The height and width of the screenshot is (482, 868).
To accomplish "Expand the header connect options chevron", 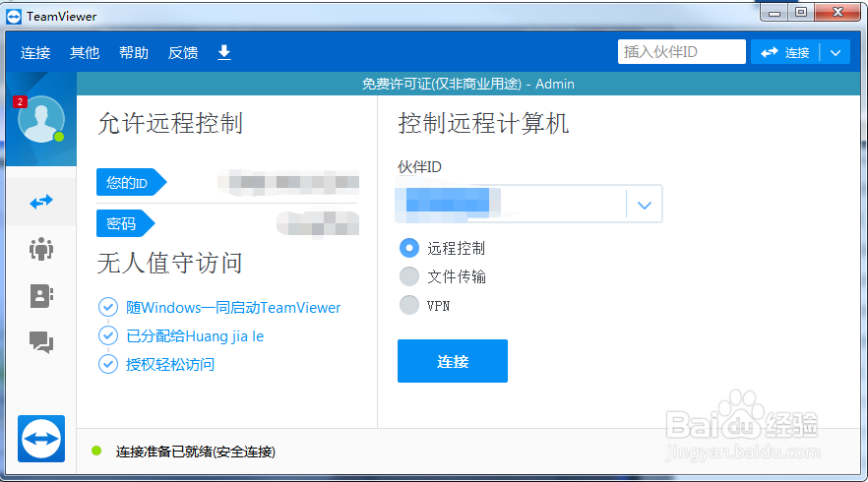I will point(836,52).
